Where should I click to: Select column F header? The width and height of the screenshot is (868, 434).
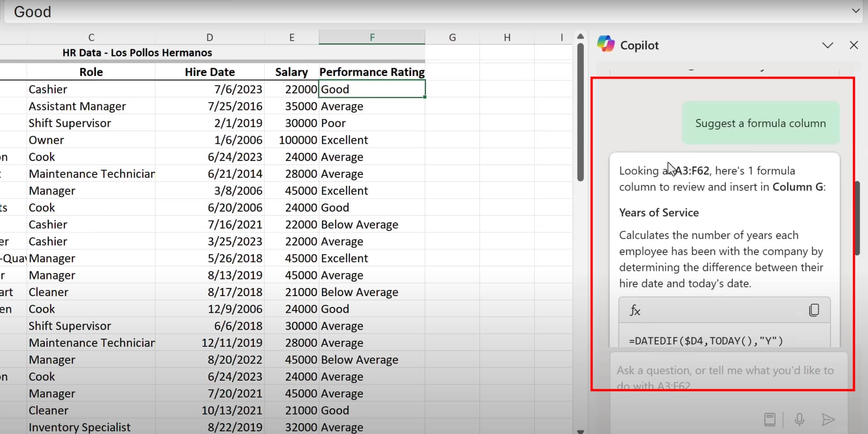[x=372, y=38]
